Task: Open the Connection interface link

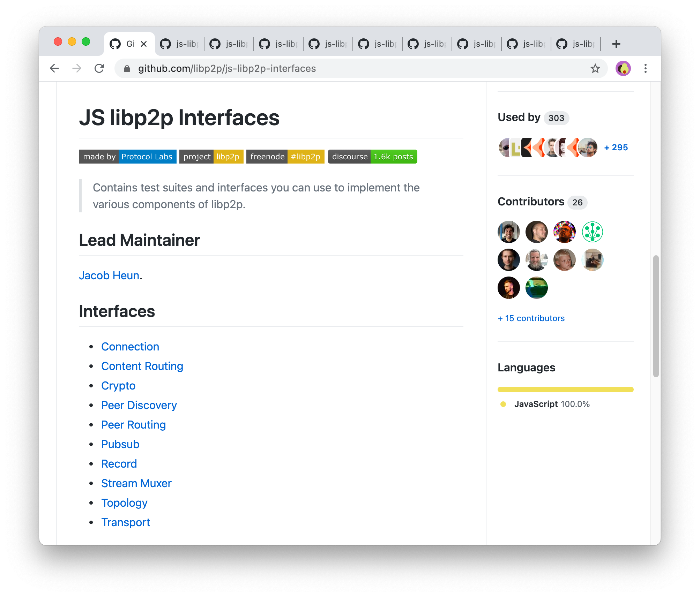Action: click(x=130, y=346)
